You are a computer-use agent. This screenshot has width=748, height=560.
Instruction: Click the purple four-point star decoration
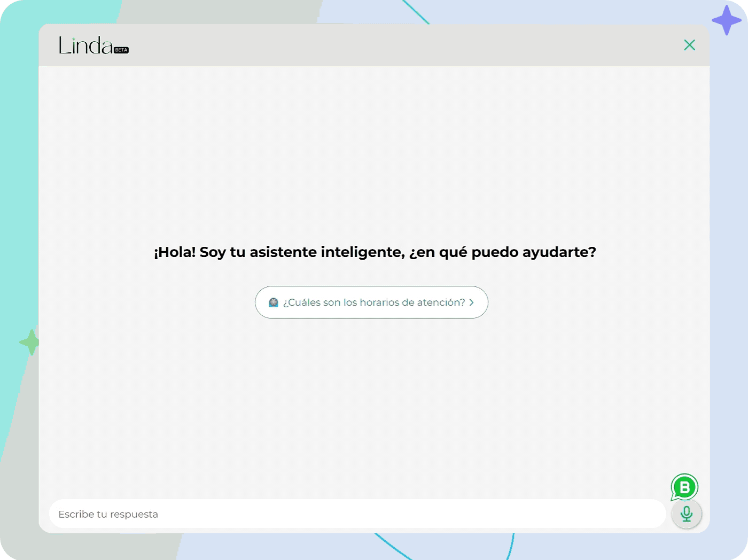point(726,20)
